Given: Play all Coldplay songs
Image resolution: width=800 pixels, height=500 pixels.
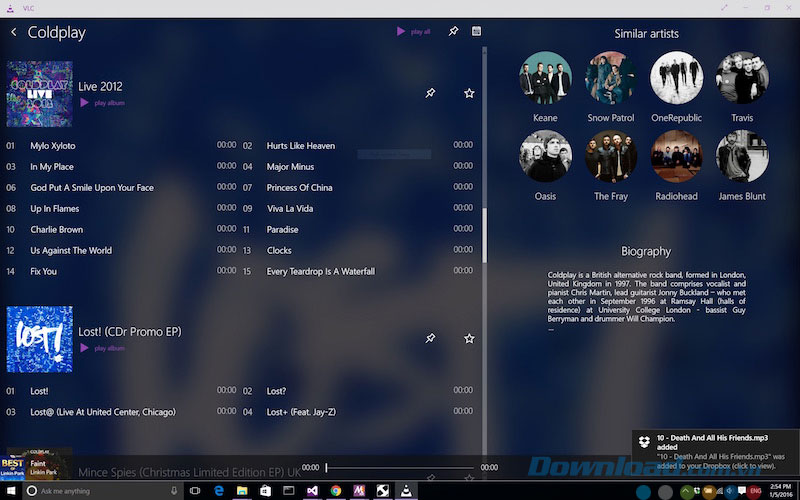Looking at the screenshot, I should 413,32.
